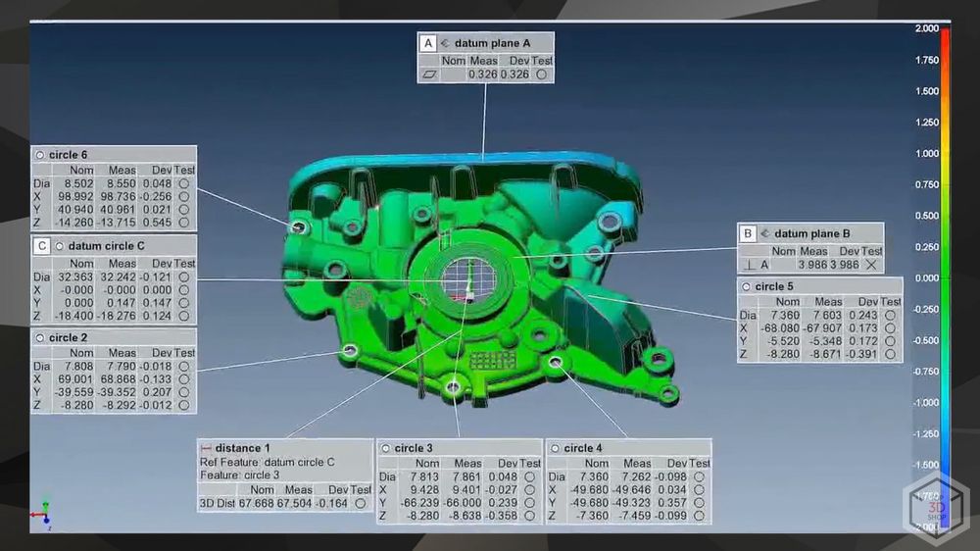Click circle 5 Dia row test status circle
The width and height of the screenshot is (980, 551).
tap(890, 316)
